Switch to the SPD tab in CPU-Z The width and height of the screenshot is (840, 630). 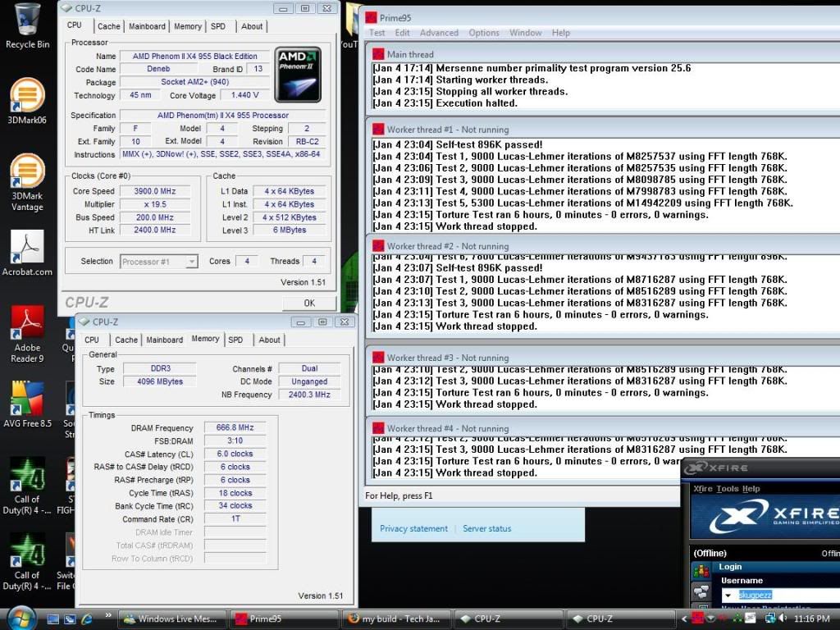point(218,25)
